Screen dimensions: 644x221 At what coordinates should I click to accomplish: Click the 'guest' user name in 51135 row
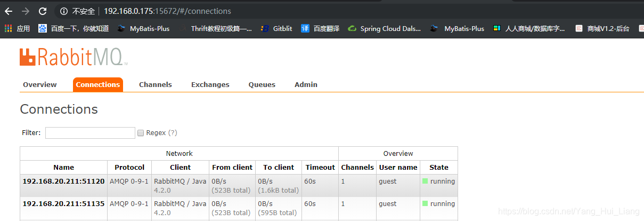point(388,204)
